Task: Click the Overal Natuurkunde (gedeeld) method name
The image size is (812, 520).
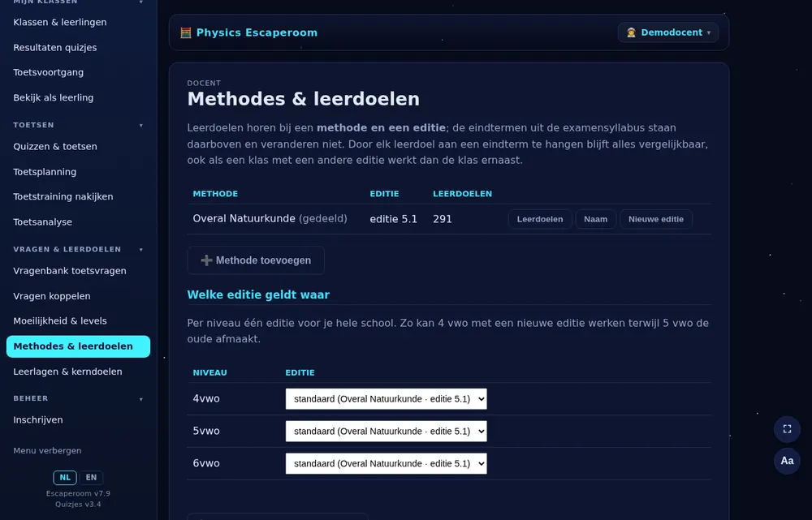Action: (x=270, y=218)
